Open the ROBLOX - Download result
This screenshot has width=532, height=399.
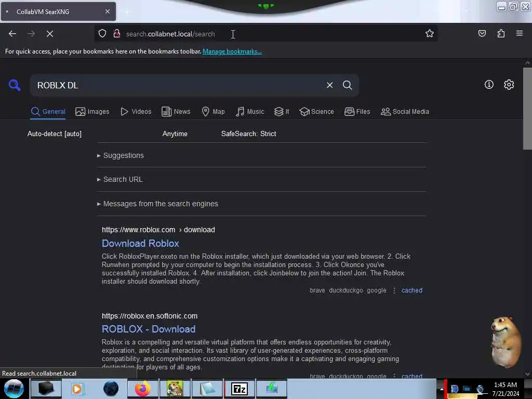(149, 329)
